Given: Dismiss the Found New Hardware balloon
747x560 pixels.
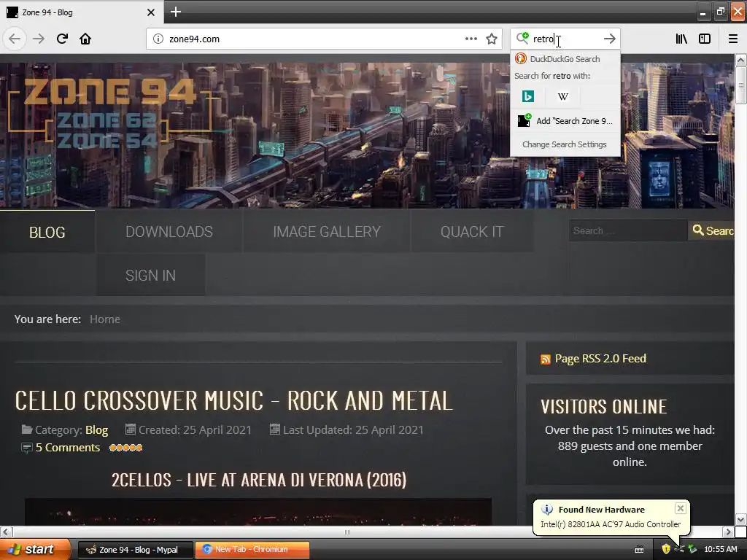Looking at the screenshot, I should (681, 508).
